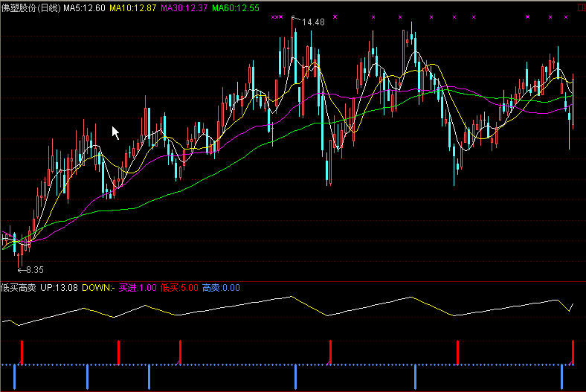Click the red 低买:5.00 value
586x392 pixels.
[179, 287]
